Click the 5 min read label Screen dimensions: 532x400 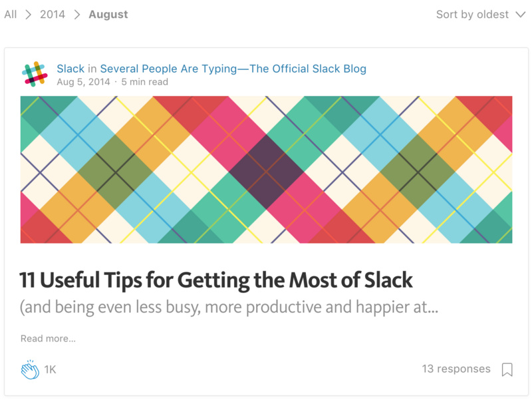coord(145,82)
